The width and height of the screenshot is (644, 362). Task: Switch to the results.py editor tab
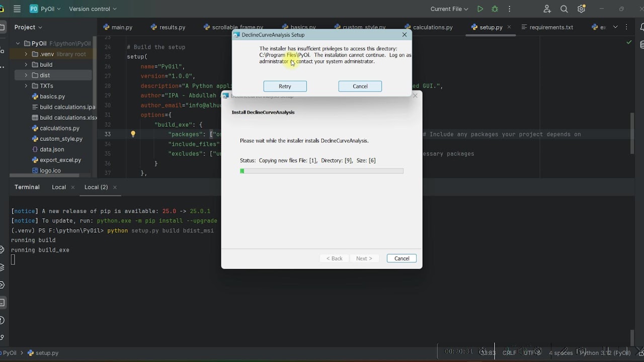coord(168,27)
